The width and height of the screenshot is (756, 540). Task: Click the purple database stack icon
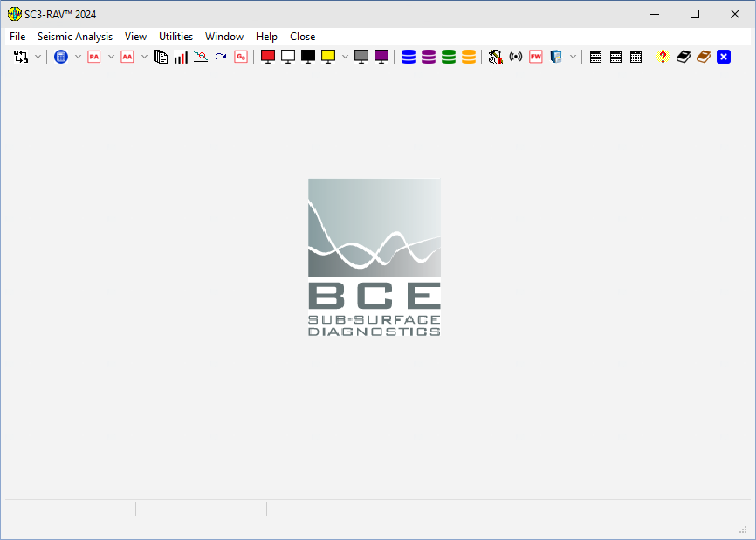coord(429,57)
